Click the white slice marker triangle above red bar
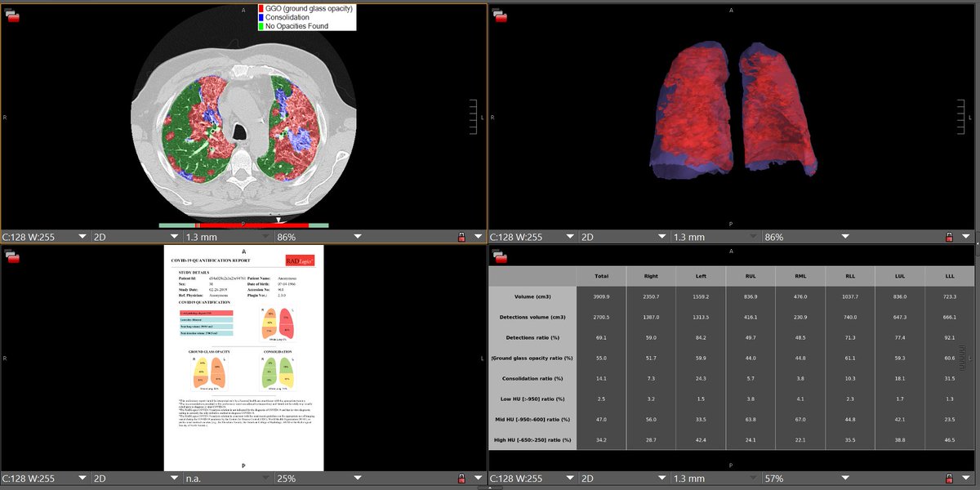Screen dimensions: 980x490 click(279, 220)
